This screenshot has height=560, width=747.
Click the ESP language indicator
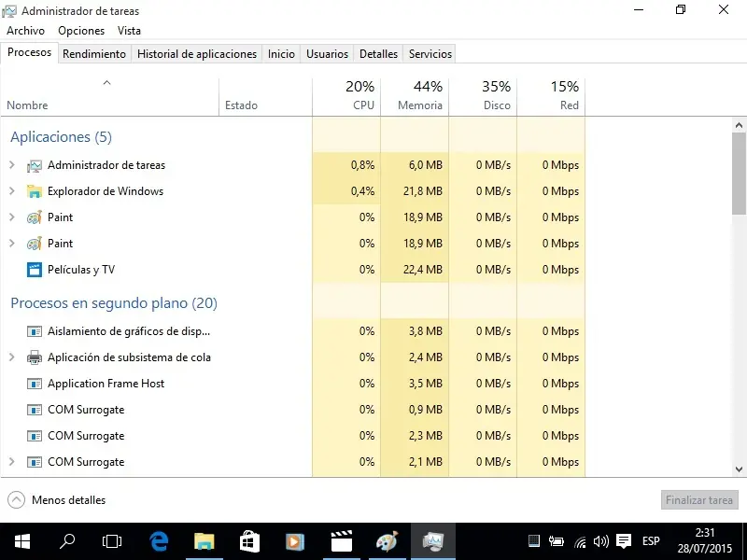click(651, 541)
